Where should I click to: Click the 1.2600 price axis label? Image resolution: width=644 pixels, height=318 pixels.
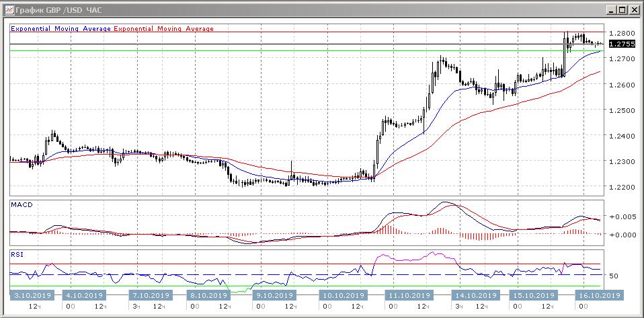tap(622, 85)
